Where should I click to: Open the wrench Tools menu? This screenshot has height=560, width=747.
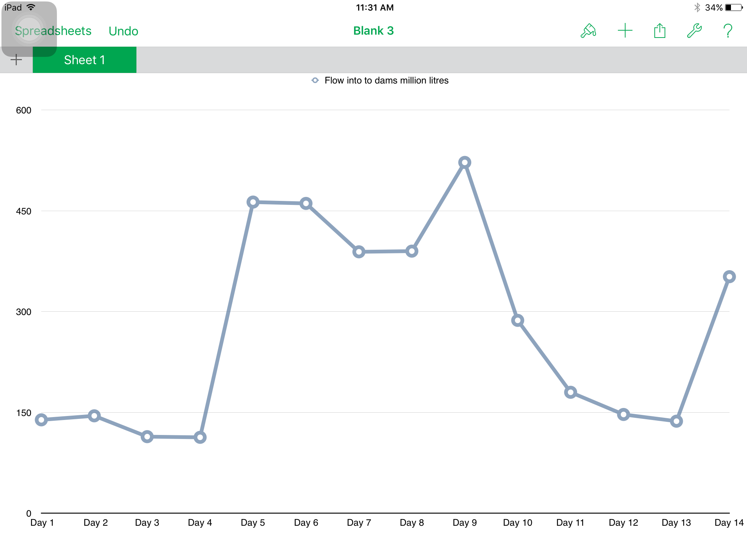pos(694,31)
